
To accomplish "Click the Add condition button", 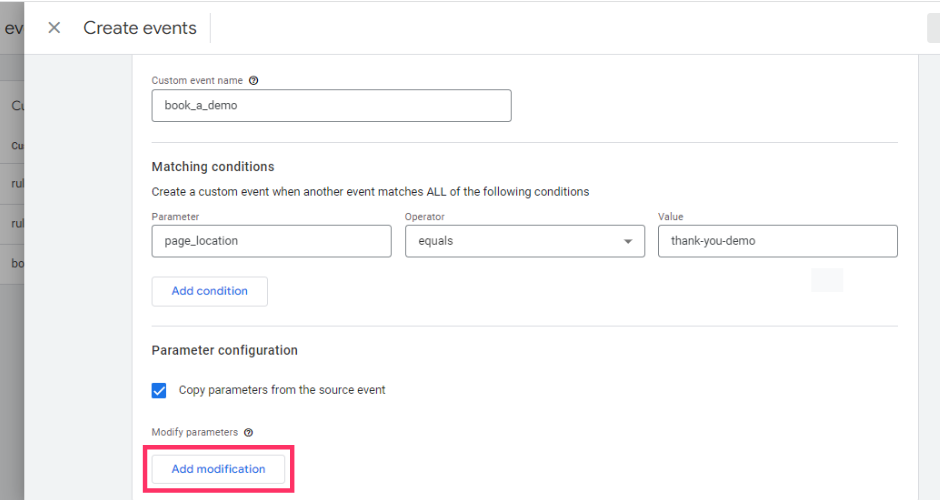I will tap(210, 291).
